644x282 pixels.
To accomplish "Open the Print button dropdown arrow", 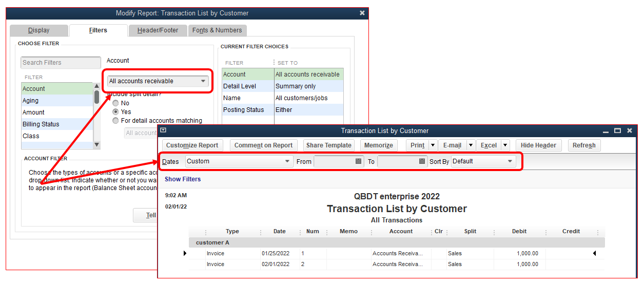I will pos(433,145).
